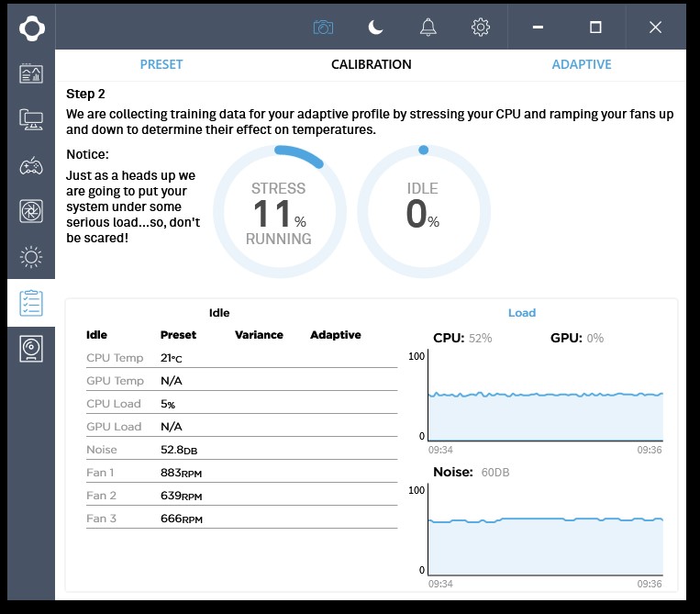Click the CPU load graph

tap(546, 396)
